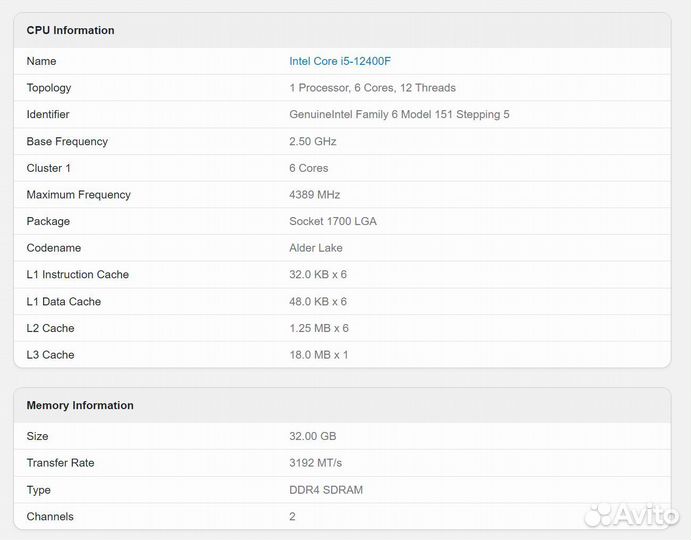Viewport: 691px width, 540px height.
Task: Select 'Socket 1700 LGA' value
Action: click(x=333, y=221)
